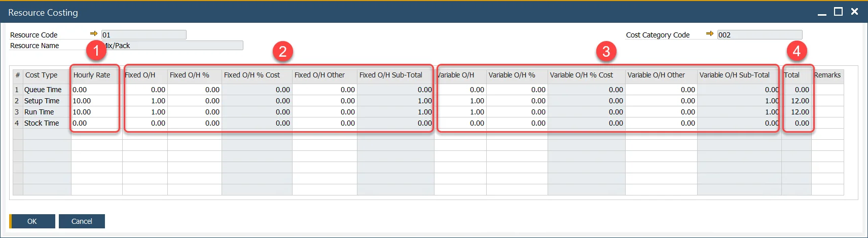This screenshot has width=868, height=238.
Task: Follow the Cost Category Code link arrow
Action: 710,33
